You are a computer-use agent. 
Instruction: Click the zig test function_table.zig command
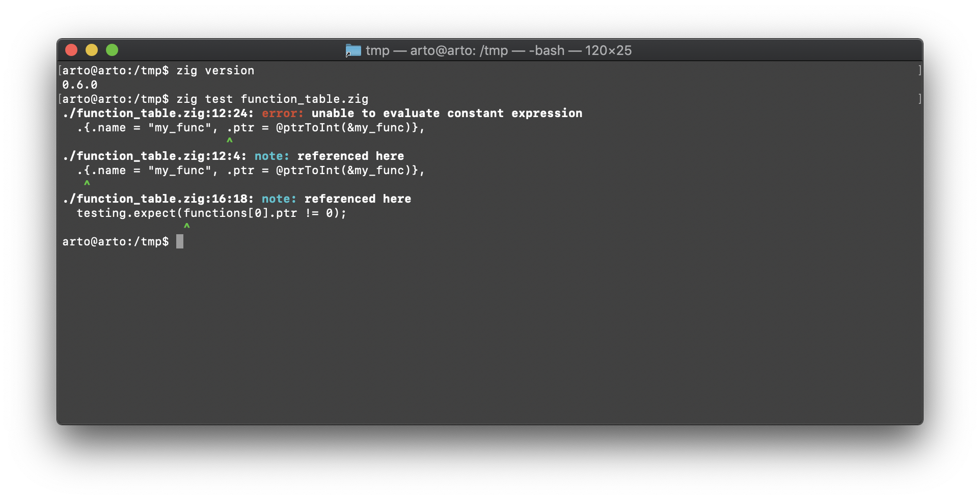(273, 99)
